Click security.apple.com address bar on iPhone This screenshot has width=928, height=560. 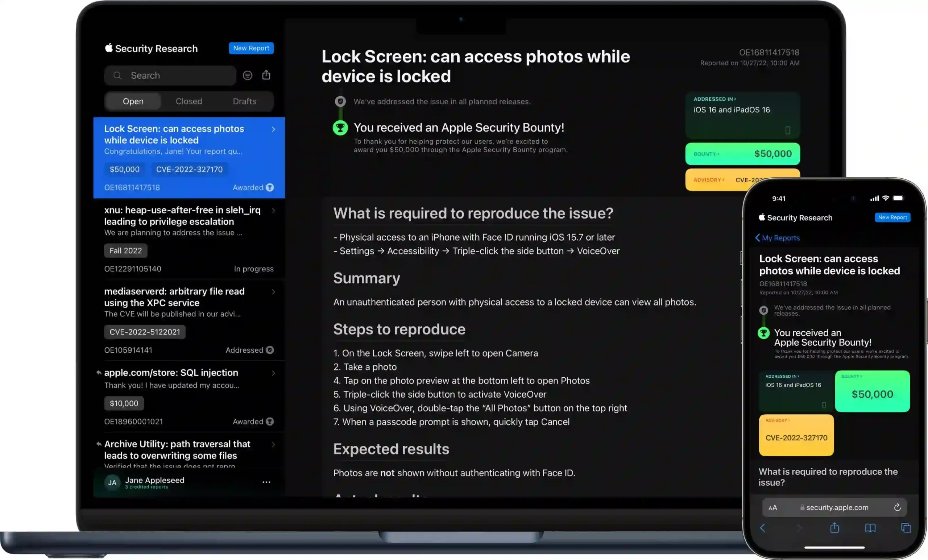pyautogui.click(x=834, y=508)
